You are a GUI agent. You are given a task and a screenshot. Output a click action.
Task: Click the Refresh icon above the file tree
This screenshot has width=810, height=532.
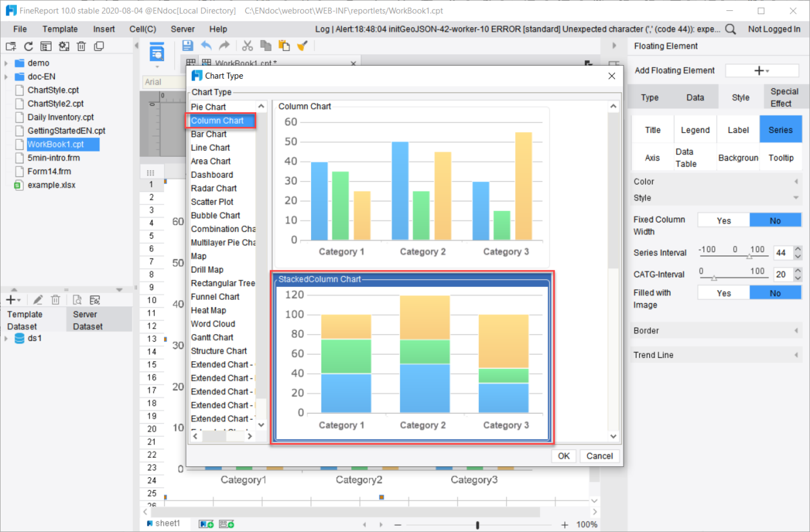(x=28, y=46)
